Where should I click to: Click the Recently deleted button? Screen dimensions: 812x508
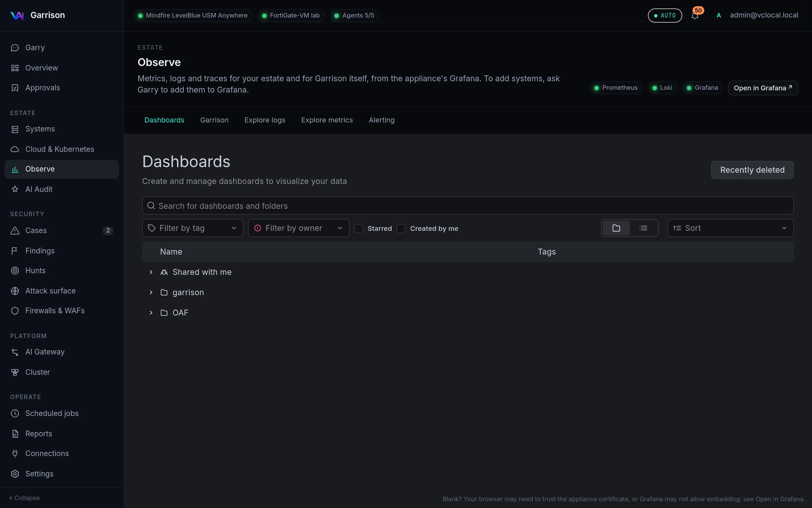pyautogui.click(x=752, y=170)
